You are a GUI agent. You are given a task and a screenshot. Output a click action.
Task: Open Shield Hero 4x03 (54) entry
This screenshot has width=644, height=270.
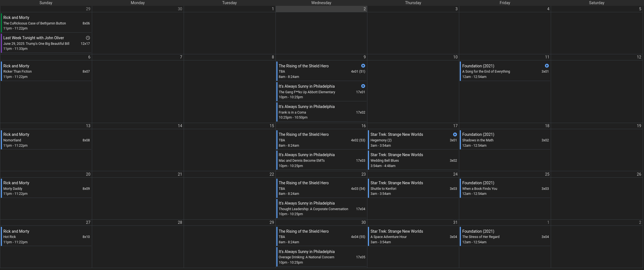pyautogui.click(x=321, y=188)
